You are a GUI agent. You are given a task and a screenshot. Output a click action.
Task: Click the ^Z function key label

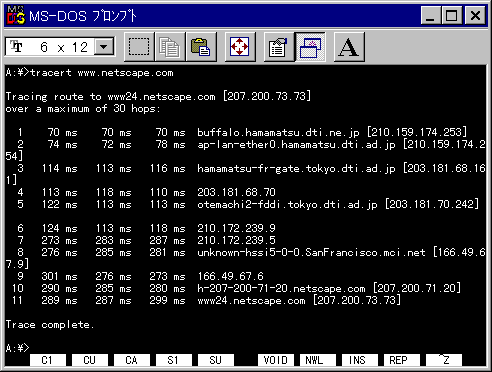(444, 360)
